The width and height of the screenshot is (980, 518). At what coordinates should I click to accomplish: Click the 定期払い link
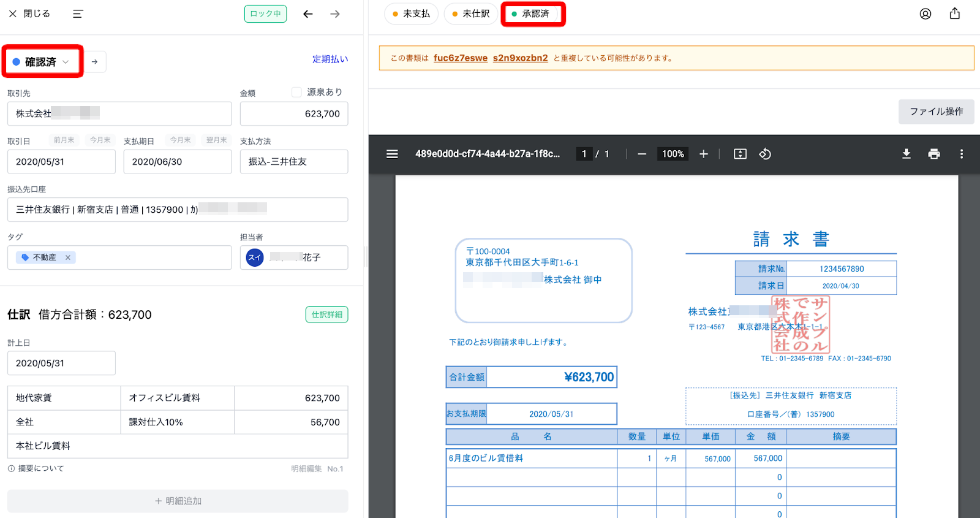pos(330,59)
